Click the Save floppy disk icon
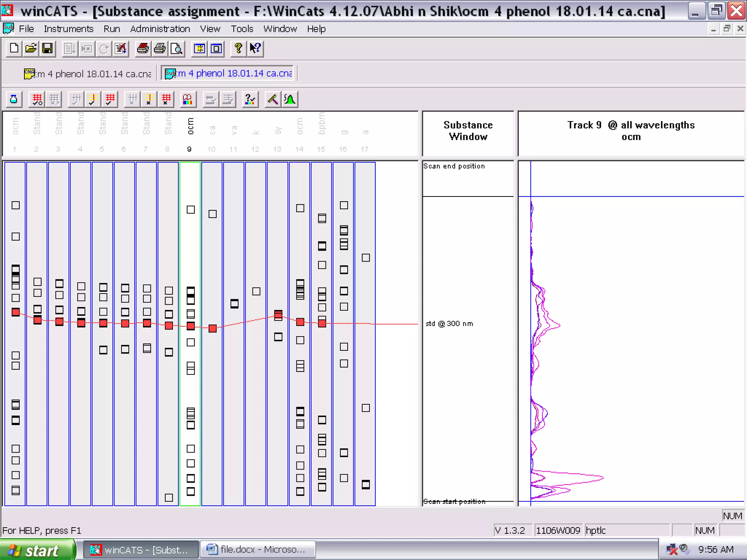 [47, 48]
